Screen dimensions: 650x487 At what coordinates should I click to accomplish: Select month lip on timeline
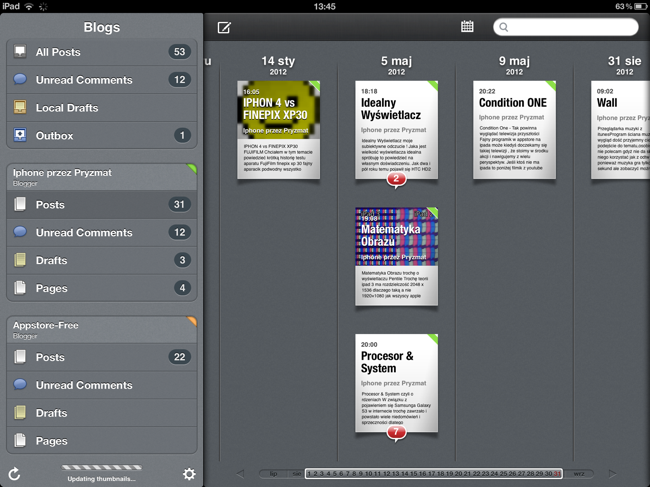[273, 473]
